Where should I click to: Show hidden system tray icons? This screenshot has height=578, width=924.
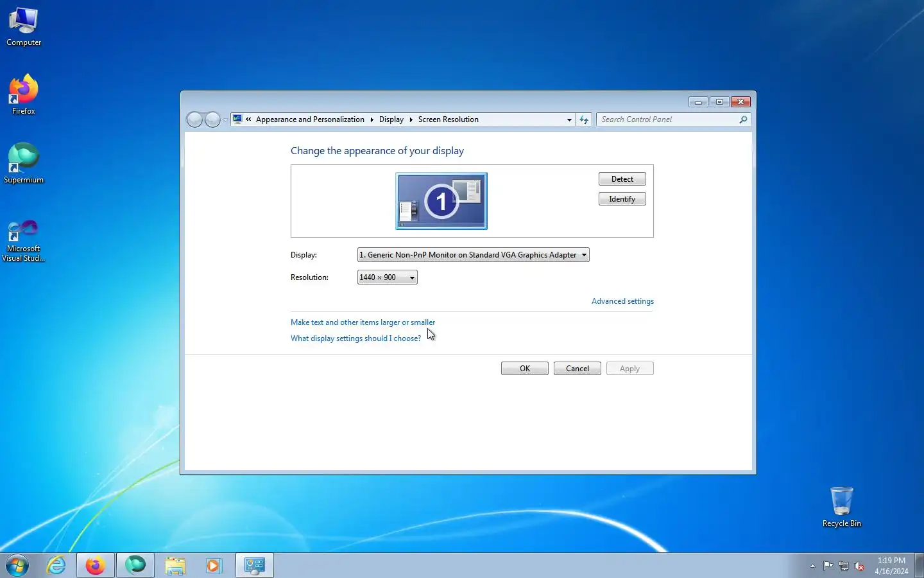click(x=812, y=566)
